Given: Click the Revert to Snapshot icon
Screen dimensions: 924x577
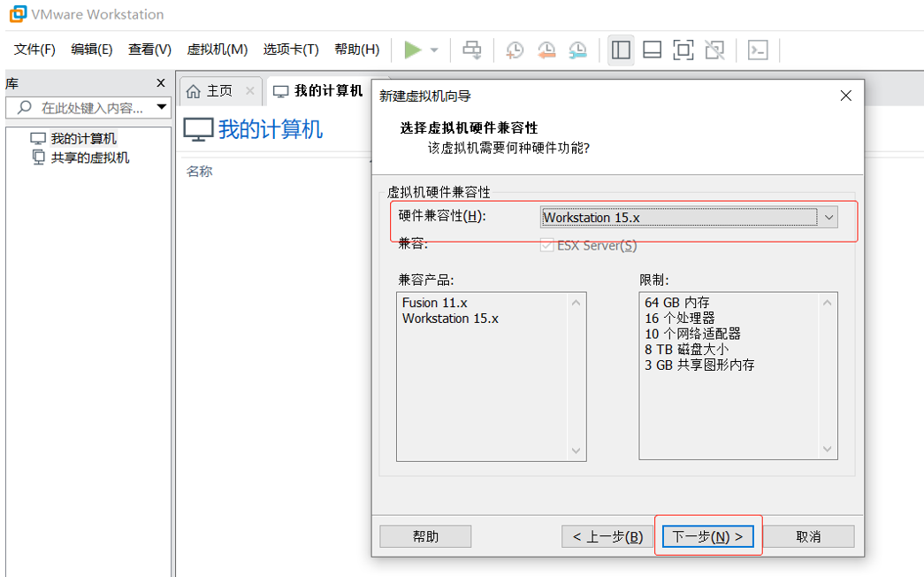Looking at the screenshot, I should [546, 50].
